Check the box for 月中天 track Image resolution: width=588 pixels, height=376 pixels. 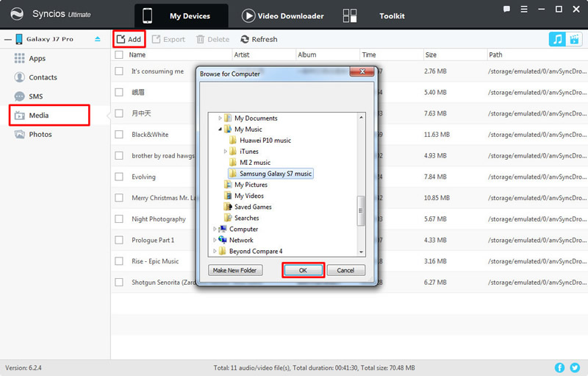[119, 113]
